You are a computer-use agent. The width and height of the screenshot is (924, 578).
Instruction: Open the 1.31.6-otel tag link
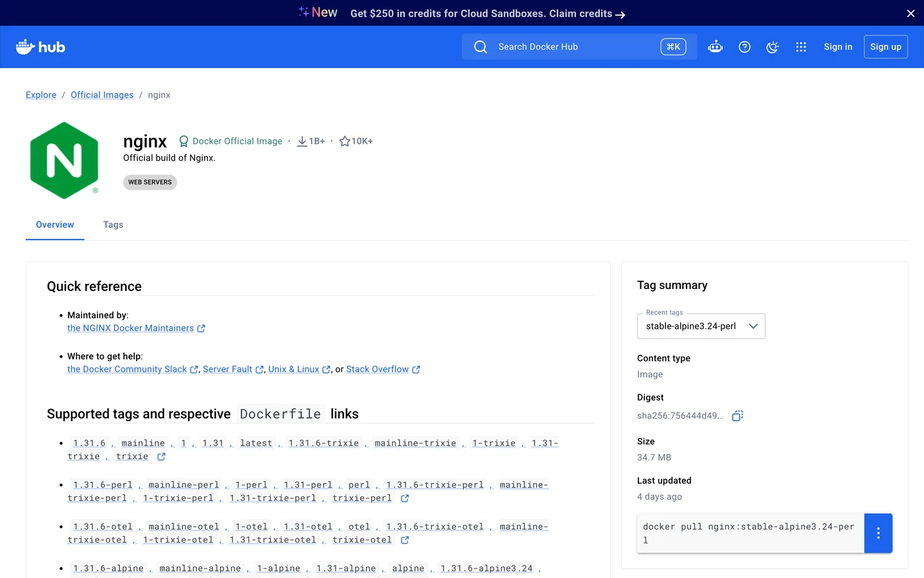(103, 527)
